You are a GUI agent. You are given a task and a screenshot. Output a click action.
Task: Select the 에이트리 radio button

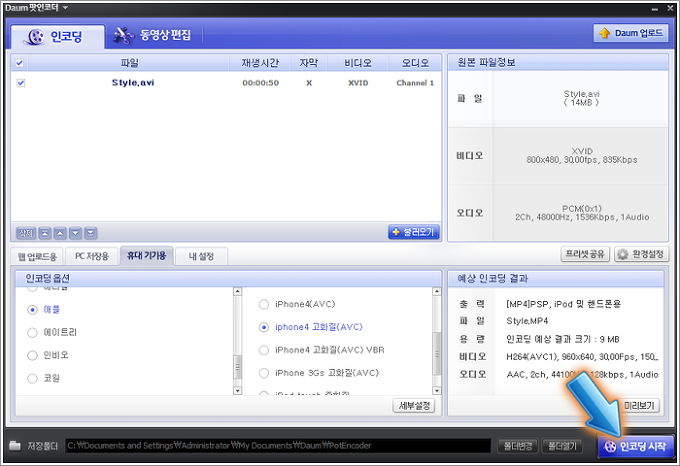(x=33, y=332)
